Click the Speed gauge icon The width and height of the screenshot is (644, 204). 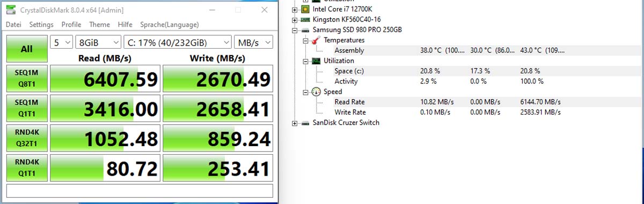pyautogui.click(x=316, y=92)
